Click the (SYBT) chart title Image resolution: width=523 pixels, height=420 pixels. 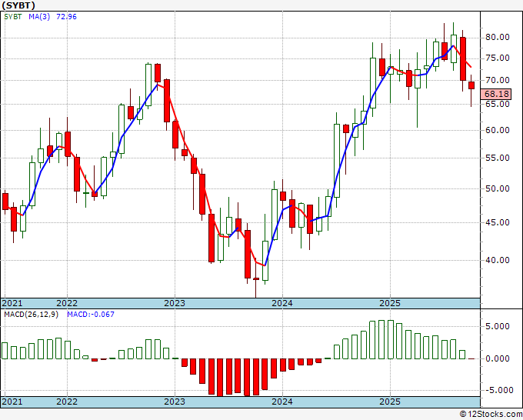[18, 5]
